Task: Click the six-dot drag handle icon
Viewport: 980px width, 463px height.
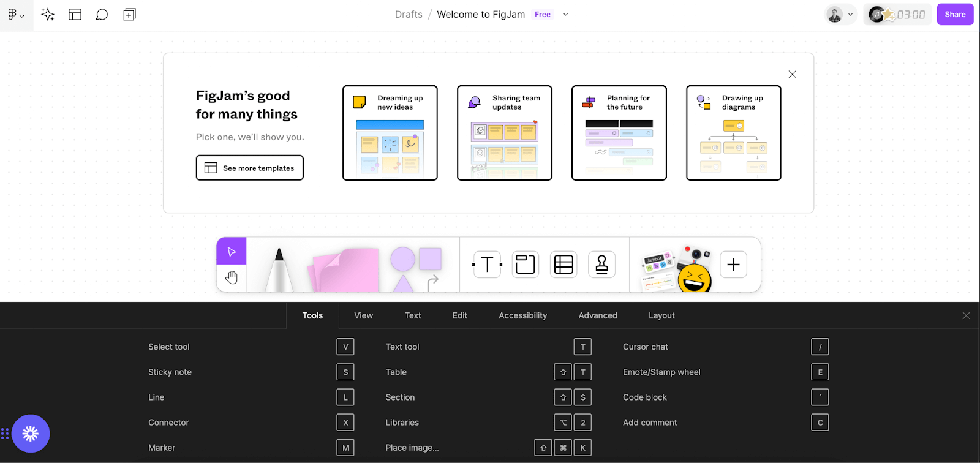Action: click(x=5, y=434)
